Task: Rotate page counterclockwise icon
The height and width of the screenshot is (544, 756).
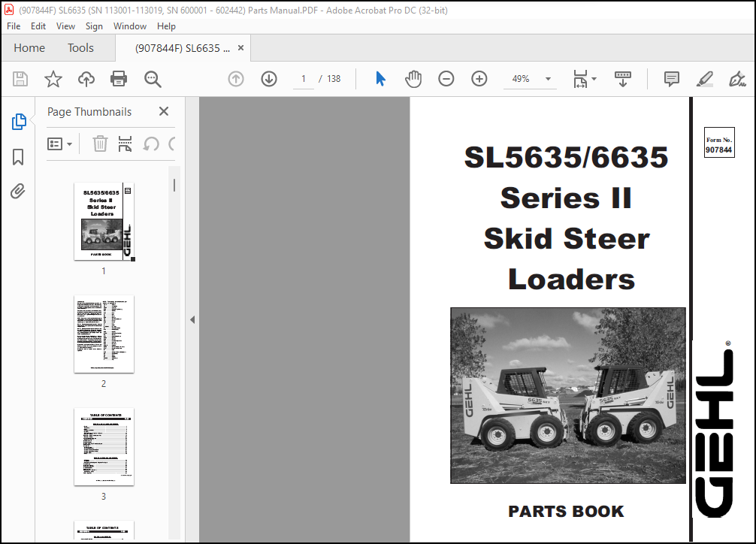Action: point(151,144)
